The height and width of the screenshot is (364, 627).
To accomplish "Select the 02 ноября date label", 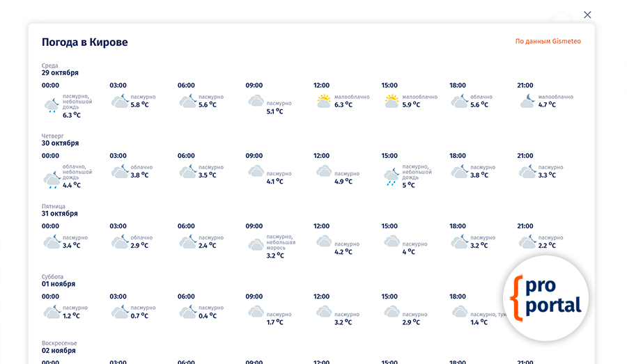I will (x=59, y=351).
